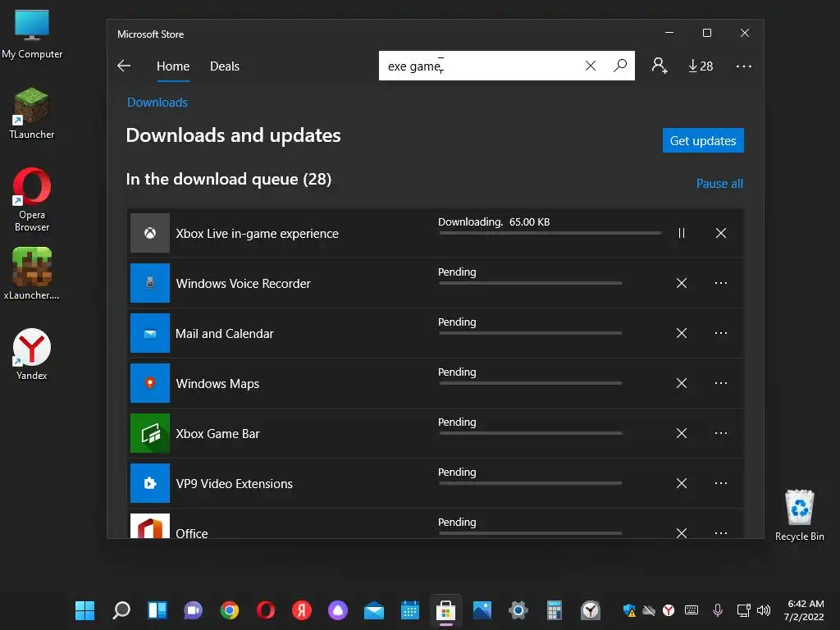
Task: Click the Windows Voice Recorder progress bar
Action: tap(531, 283)
